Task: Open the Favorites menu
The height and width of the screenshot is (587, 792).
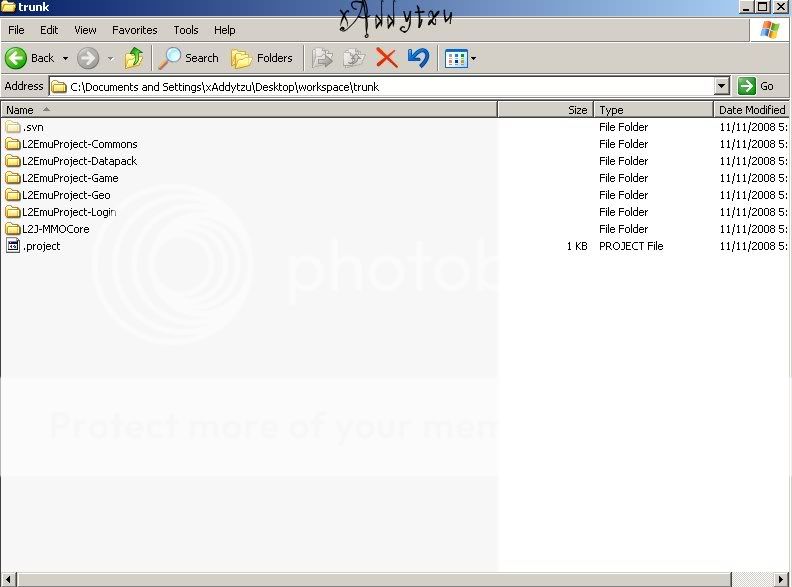Action: [134, 30]
